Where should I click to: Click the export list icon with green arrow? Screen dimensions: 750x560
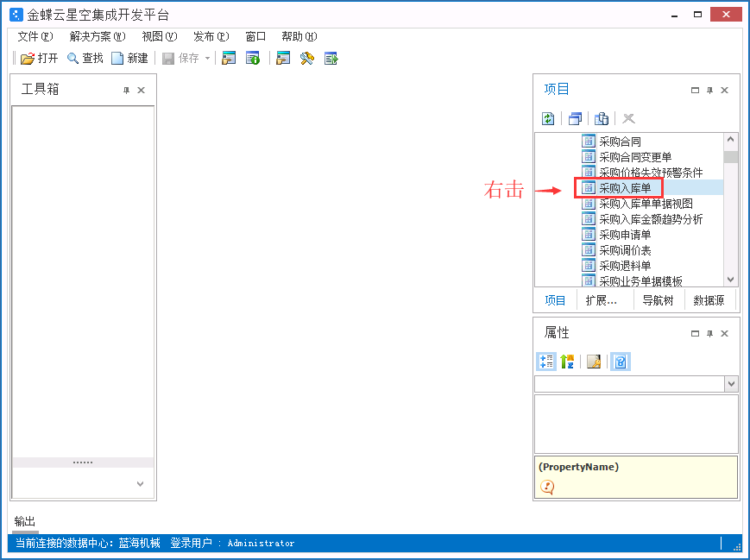331,59
